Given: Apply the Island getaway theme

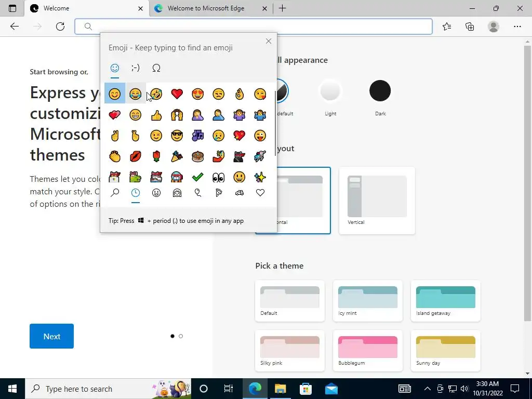Looking at the screenshot, I should pyautogui.click(x=445, y=301).
